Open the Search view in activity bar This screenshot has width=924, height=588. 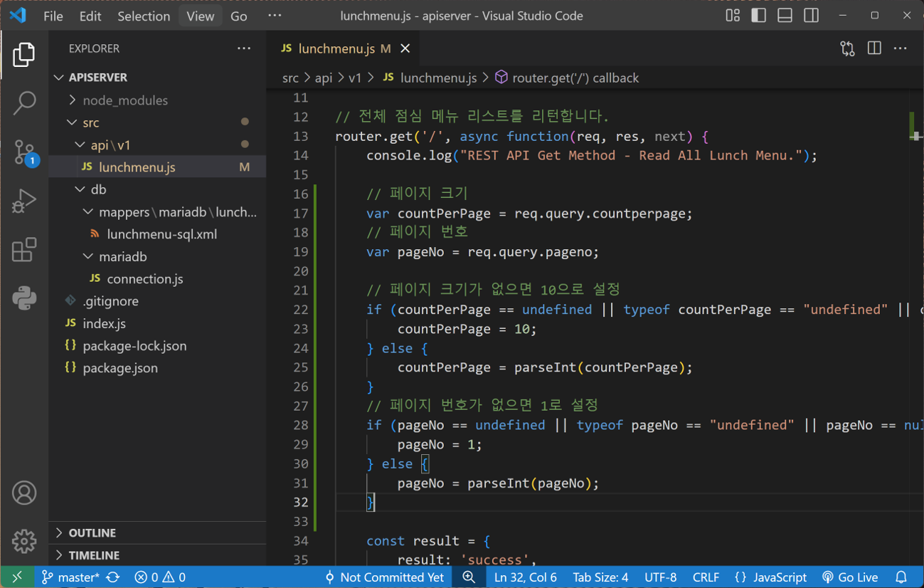click(x=24, y=103)
